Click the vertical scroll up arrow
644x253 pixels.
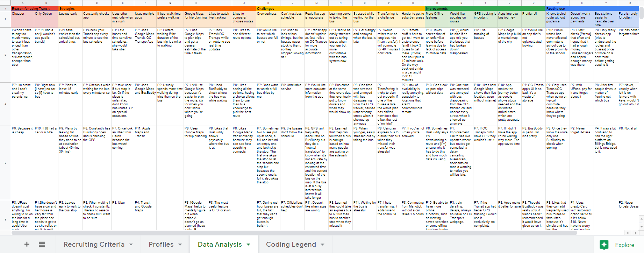642,219
